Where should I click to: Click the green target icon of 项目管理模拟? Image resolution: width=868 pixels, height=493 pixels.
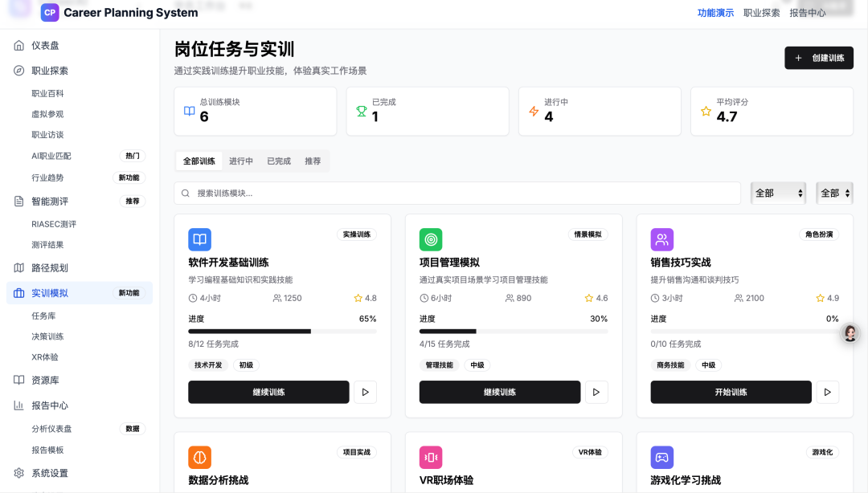coord(431,239)
